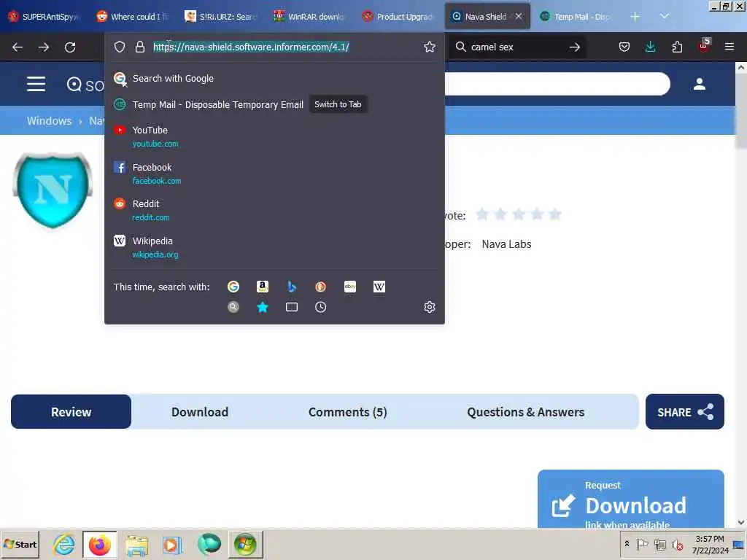Open the Windows breadcrumb link

point(49,121)
